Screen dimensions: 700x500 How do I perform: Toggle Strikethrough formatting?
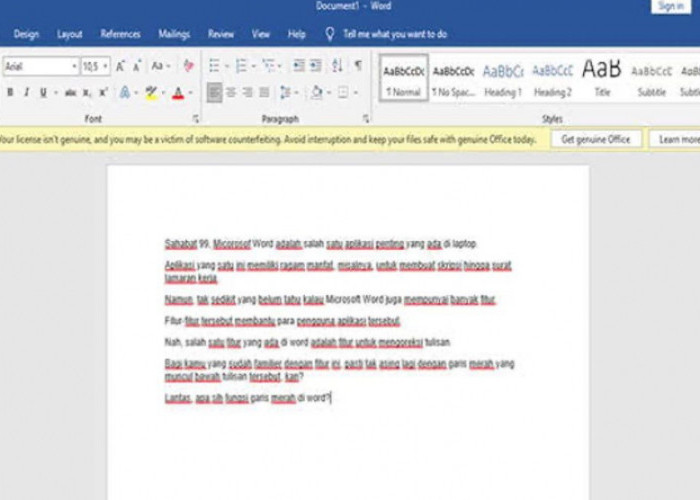pos(70,92)
